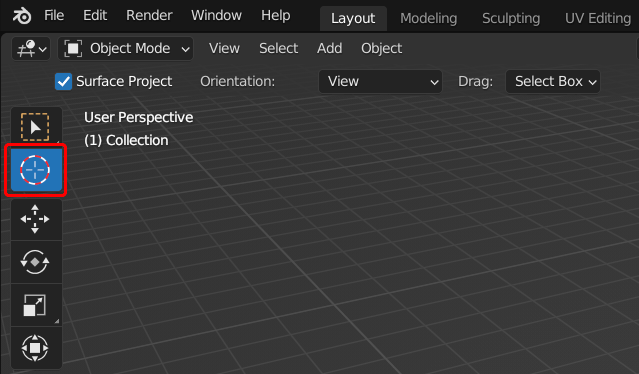
Task: Open the Render menu
Action: pyautogui.click(x=149, y=15)
